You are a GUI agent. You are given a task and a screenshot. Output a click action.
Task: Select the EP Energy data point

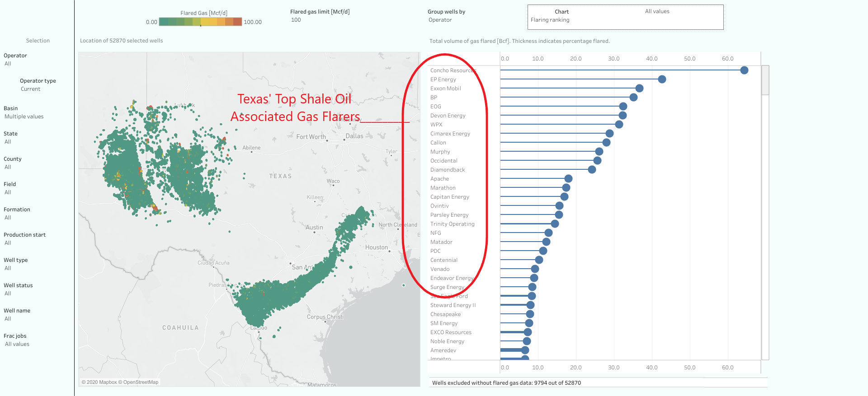coord(662,79)
